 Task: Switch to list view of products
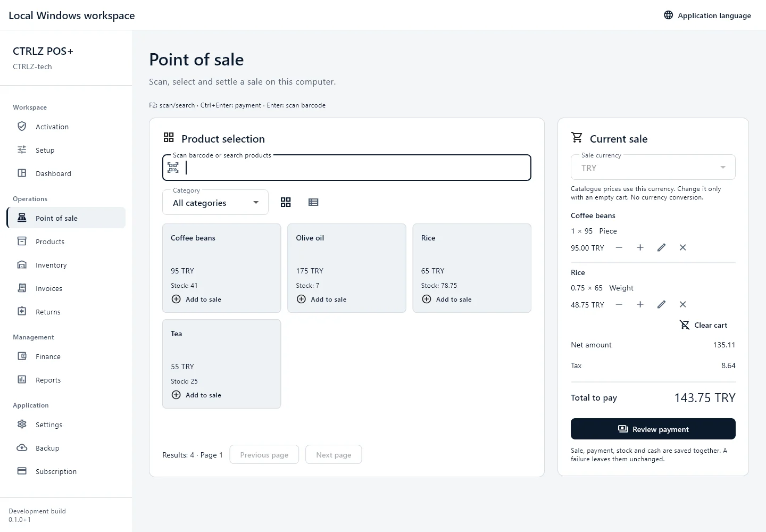[x=313, y=202]
